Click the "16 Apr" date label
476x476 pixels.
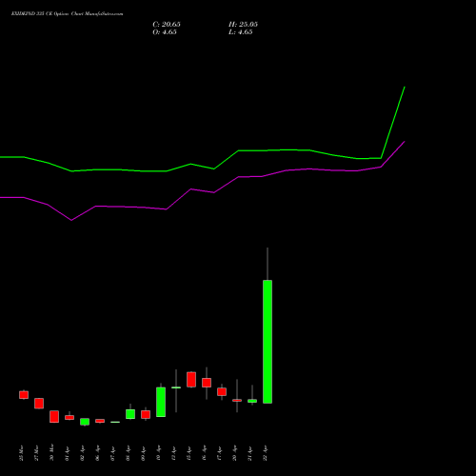pyautogui.click(x=204, y=453)
